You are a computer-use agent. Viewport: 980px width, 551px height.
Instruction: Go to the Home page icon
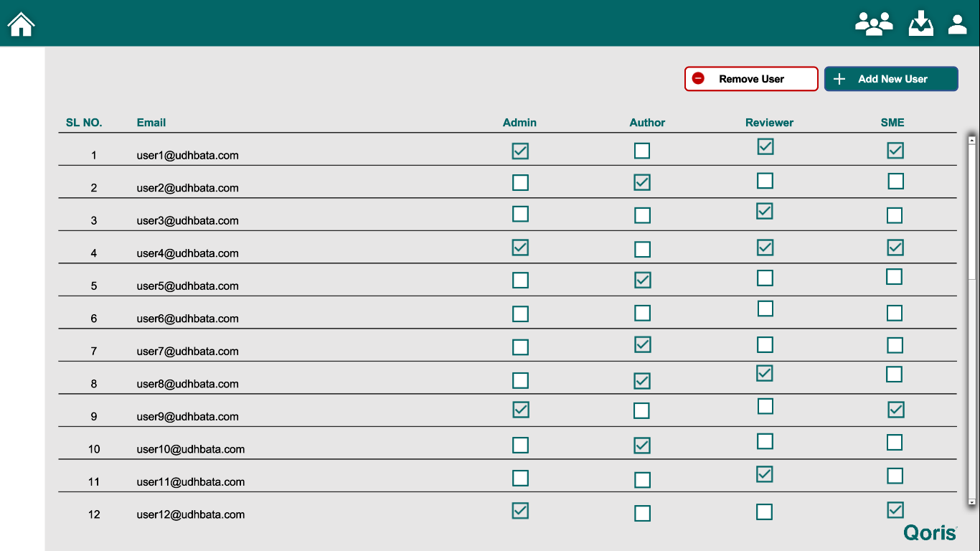(22, 24)
